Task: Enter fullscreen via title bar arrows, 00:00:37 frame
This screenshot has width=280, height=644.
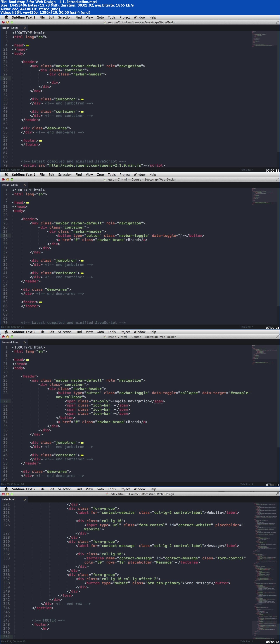Action: click(277, 337)
